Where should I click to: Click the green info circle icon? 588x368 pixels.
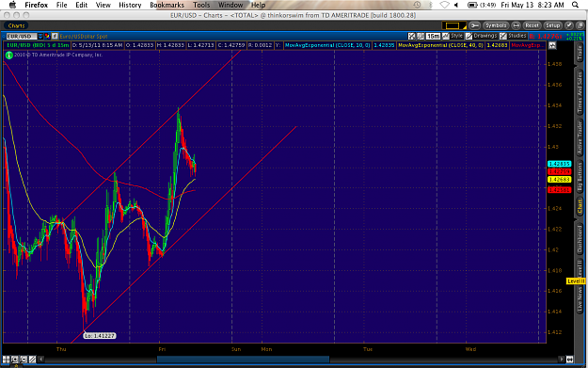tap(9, 56)
